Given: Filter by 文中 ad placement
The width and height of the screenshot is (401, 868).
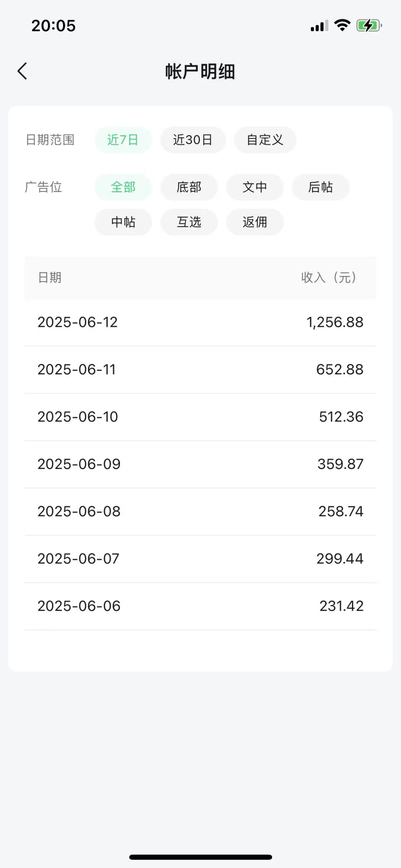Looking at the screenshot, I should [x=255, y=187].
